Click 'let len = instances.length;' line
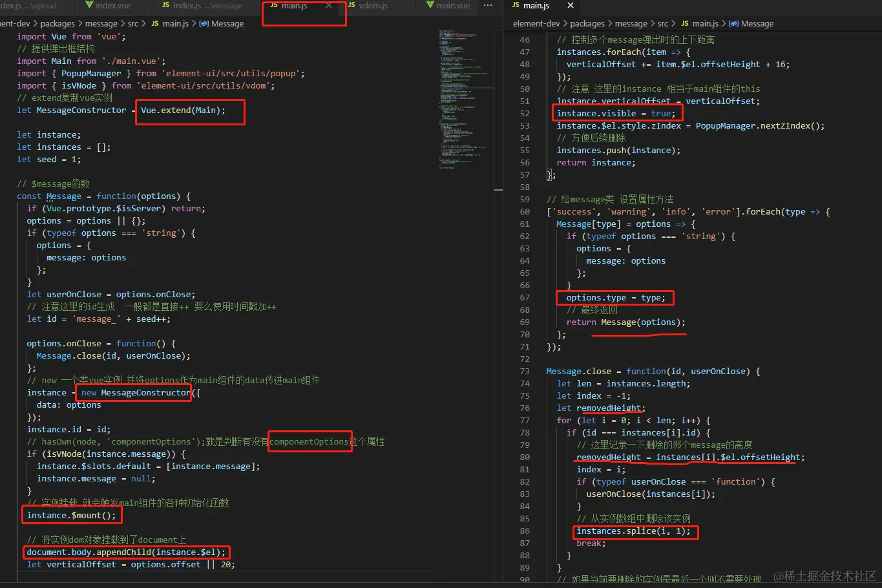 (624, 383)
